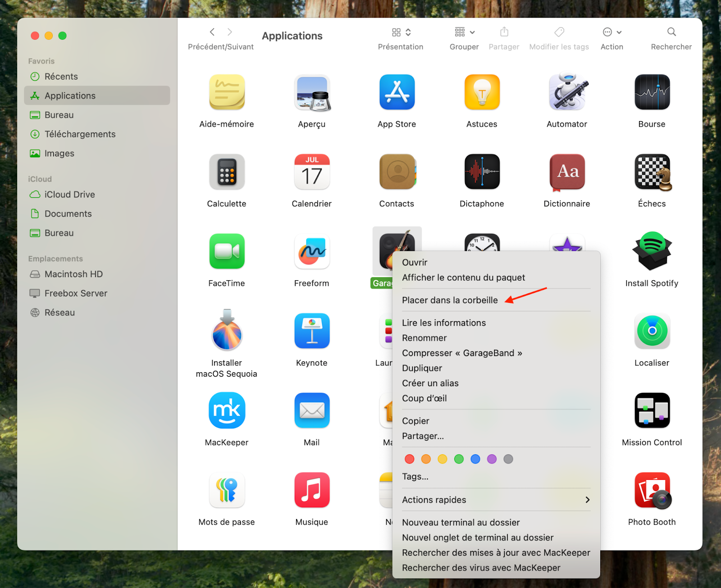
Task: Select the Install Spotify icon
Action: point(652,251)
